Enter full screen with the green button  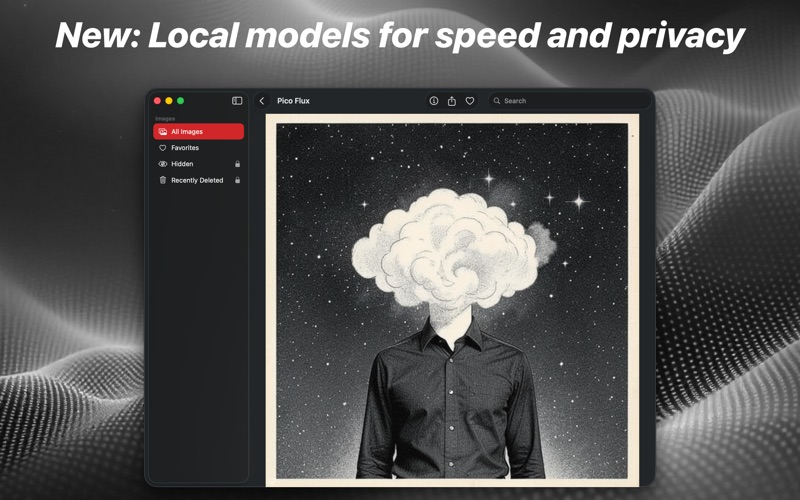coord(181,101)
